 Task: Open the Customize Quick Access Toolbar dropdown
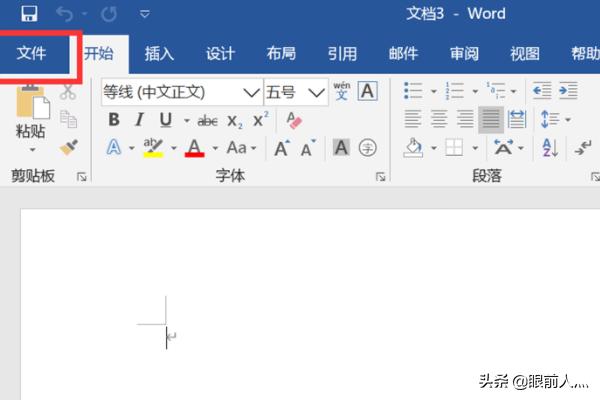145,15
